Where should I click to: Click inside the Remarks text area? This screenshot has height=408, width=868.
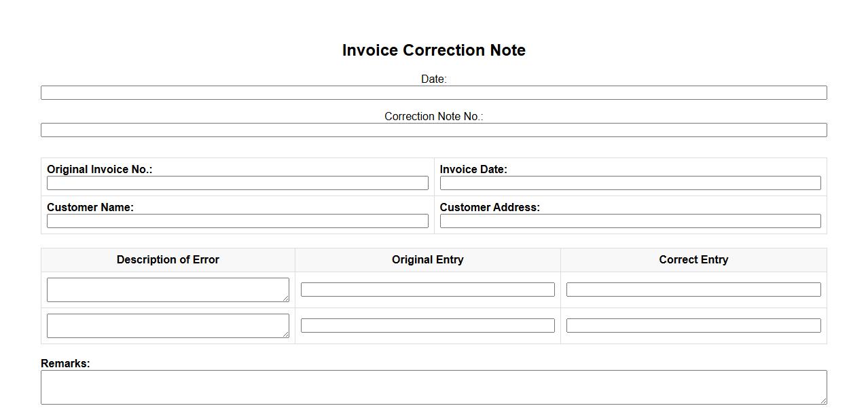[x=433, y=387]
